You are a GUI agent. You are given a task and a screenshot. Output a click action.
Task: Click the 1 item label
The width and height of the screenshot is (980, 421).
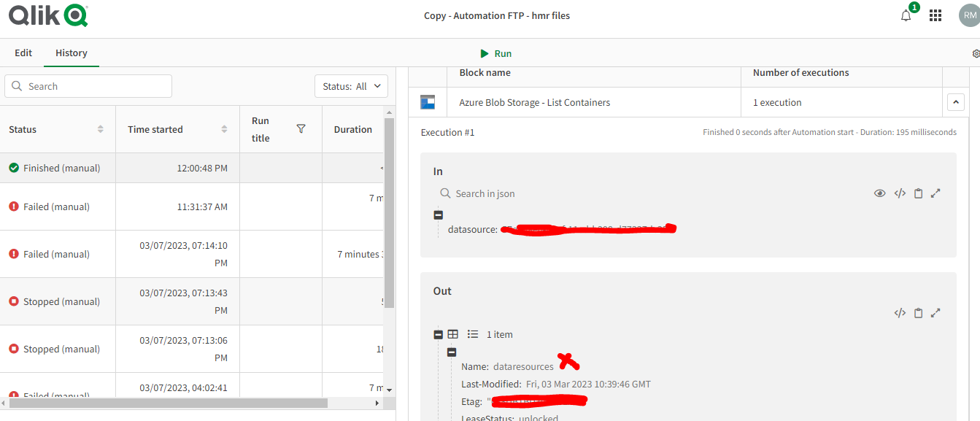point(500,334)
